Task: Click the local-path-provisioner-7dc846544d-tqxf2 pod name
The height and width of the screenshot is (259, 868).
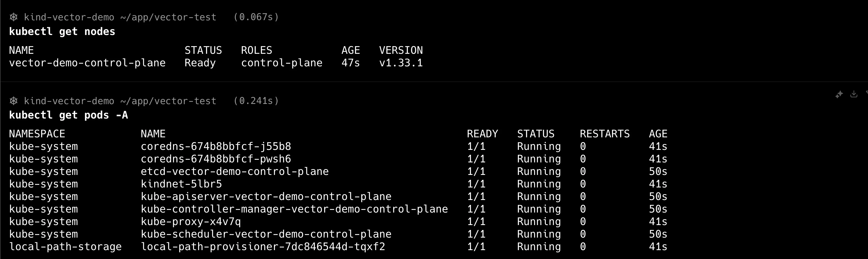Action: (x=263, y=246)
